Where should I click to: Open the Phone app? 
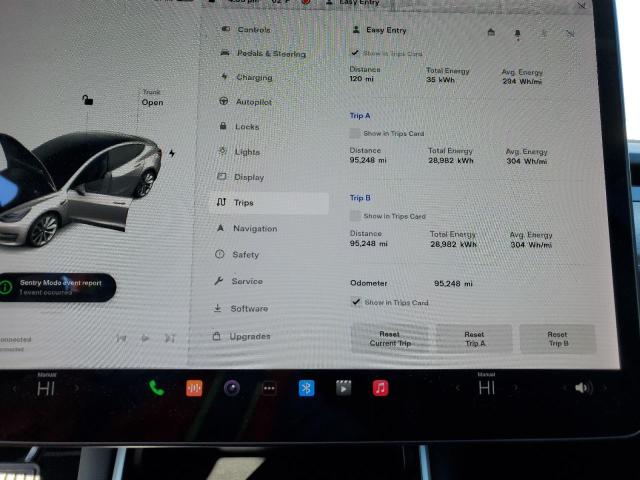tap(156, 388)
